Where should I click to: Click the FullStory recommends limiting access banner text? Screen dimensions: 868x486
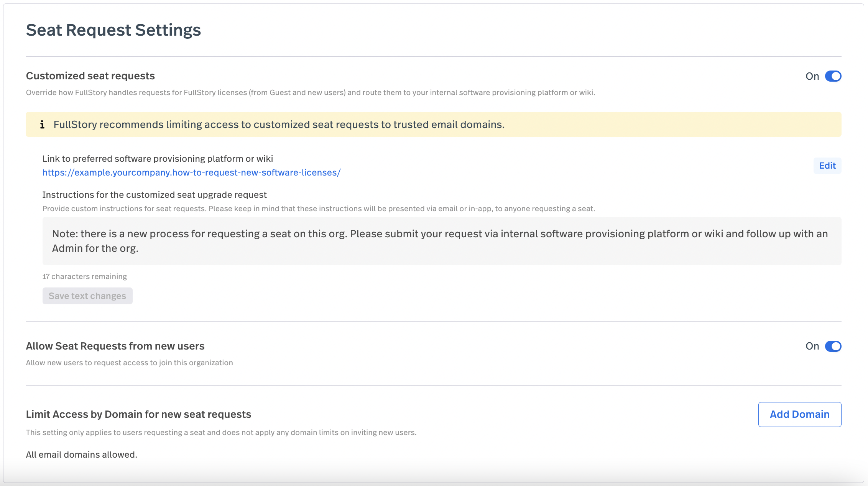(279, 125)
